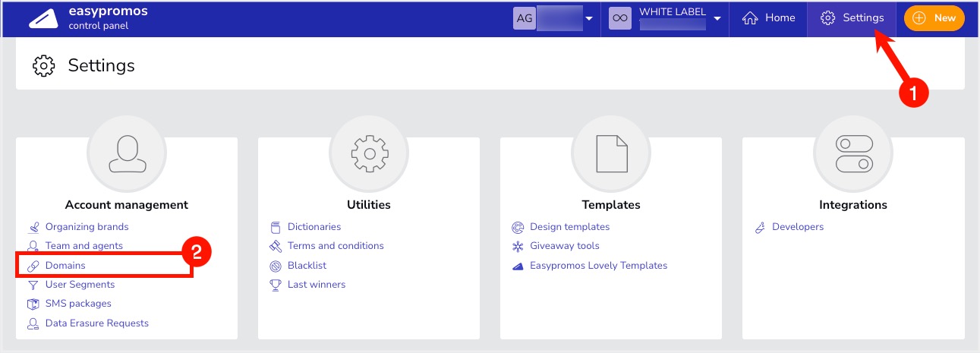
Task: Open SMS packages link
Action: [78, 304]
